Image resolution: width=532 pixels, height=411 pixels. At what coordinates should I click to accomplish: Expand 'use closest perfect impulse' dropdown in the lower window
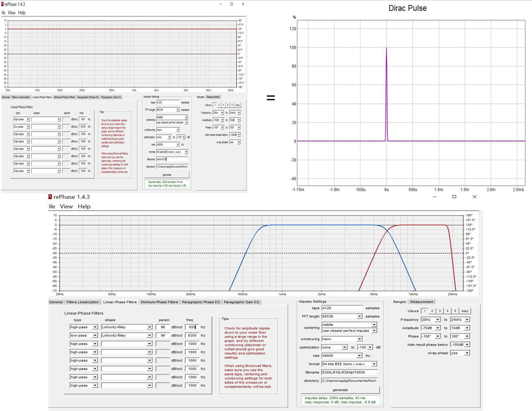tap(349, 331)
